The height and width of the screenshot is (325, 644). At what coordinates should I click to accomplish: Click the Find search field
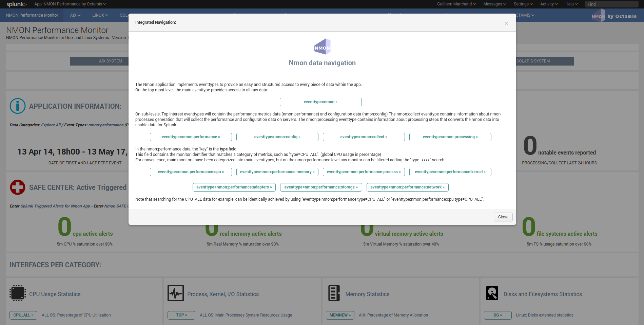pos(611,4)
